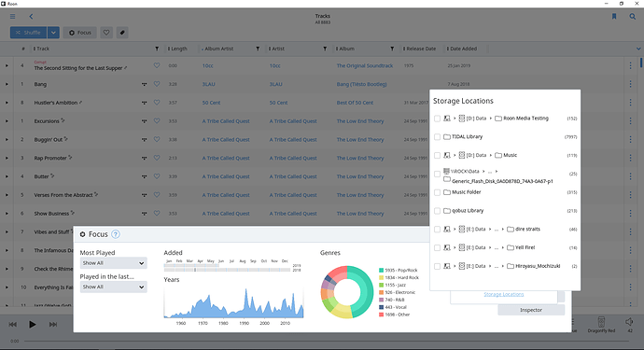The height and width of the screenshot is (350, 644).
Task: Open more options for the Bang row
Action: (x=630, y=84)
